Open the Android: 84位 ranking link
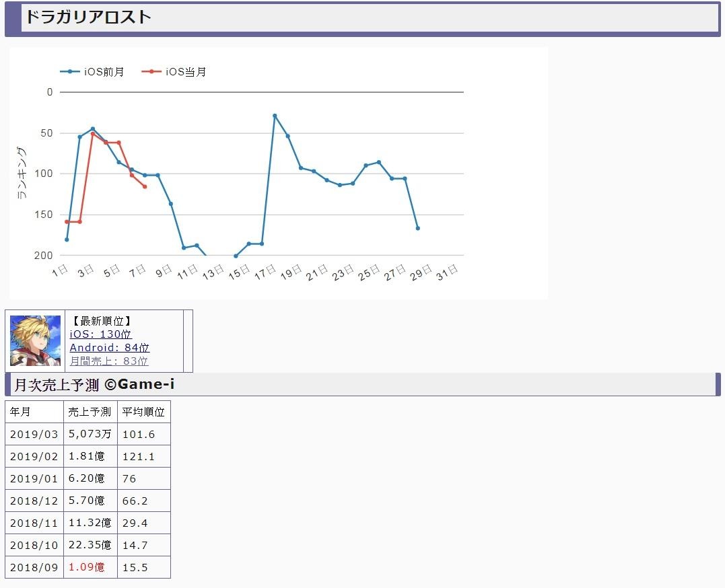725x588 pixels. 110,348
